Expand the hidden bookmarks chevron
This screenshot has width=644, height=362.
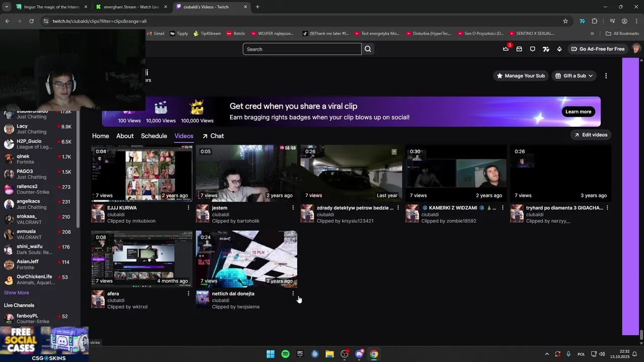tap(592, 34)
